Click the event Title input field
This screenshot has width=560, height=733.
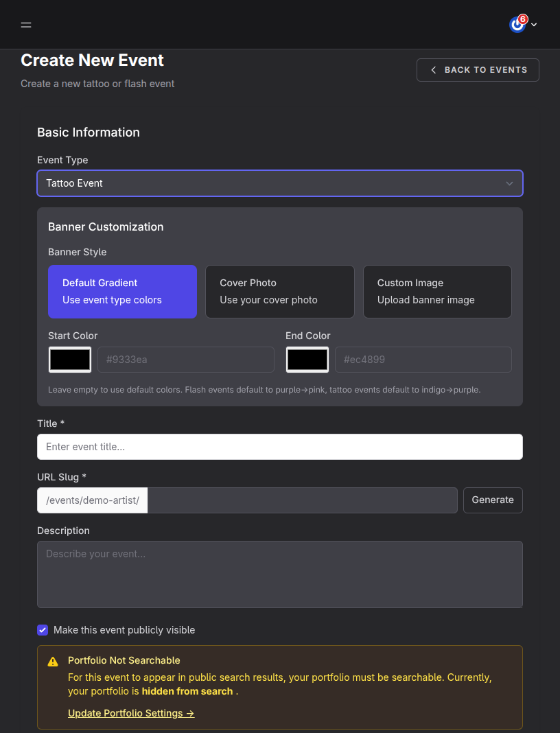tap(280, 447)
